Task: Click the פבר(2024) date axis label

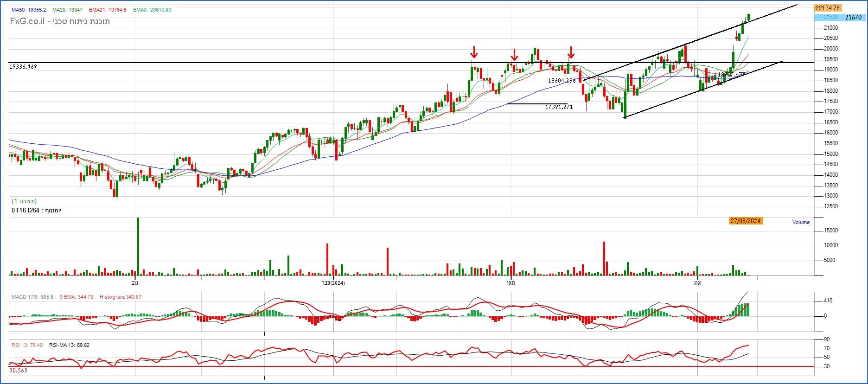Action: click(332, 282)
